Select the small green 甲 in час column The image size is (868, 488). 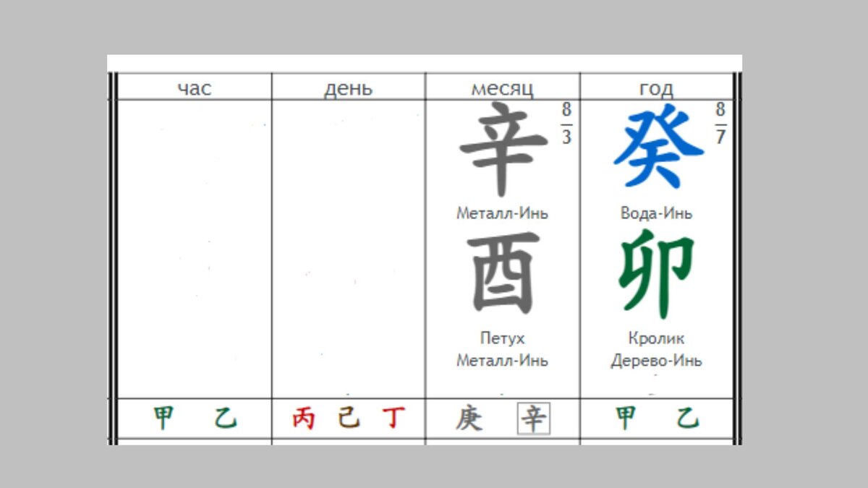pyautogui.click(x=164, y=418)
